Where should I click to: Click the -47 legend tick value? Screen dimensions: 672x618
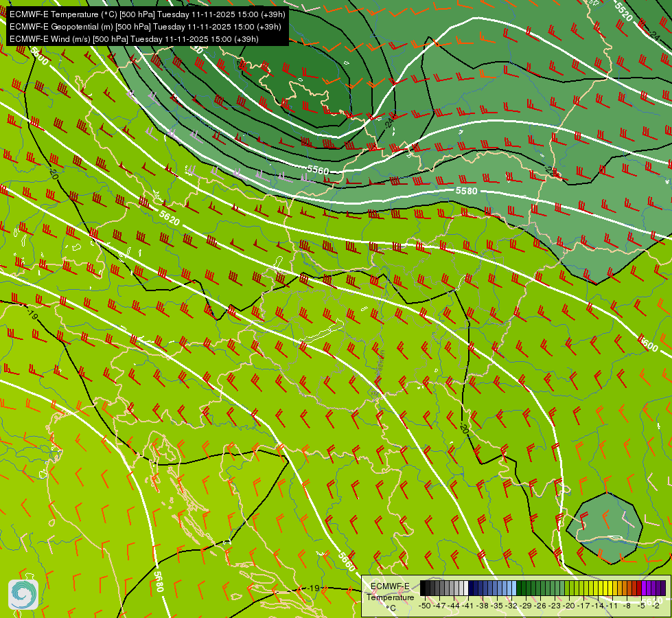click(439, 606)
